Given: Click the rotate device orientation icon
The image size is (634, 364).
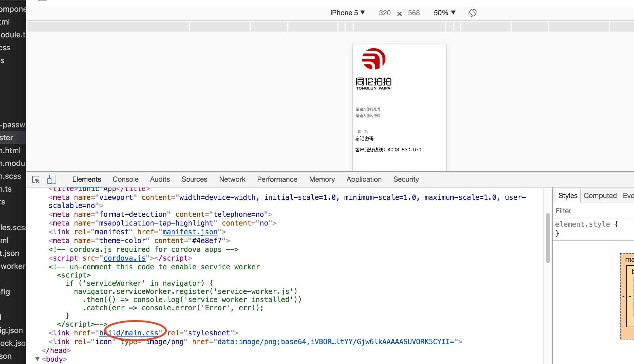Looking at the screenshot, I should (x=472, y=13).
